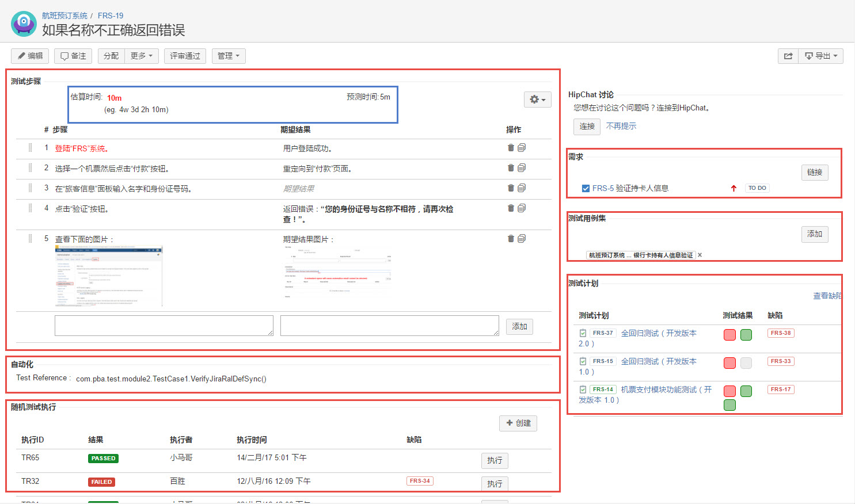The height and width of the screenshot is (504, 855).
Task: Clone step 2 with the copy icon
Action: click(x=522, y=168)
